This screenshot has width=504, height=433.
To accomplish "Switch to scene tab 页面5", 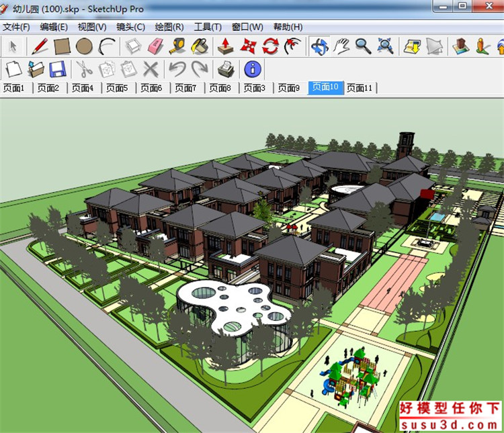I will point(118,88).
